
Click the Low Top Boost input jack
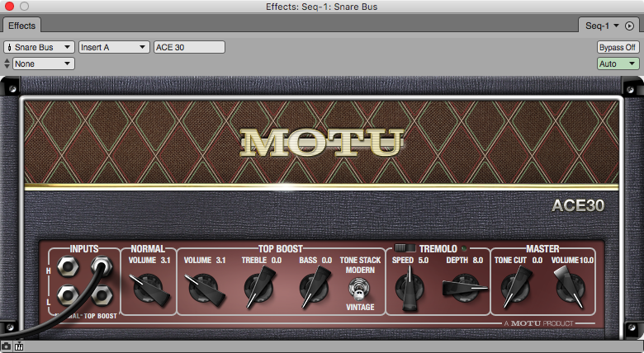102,295
